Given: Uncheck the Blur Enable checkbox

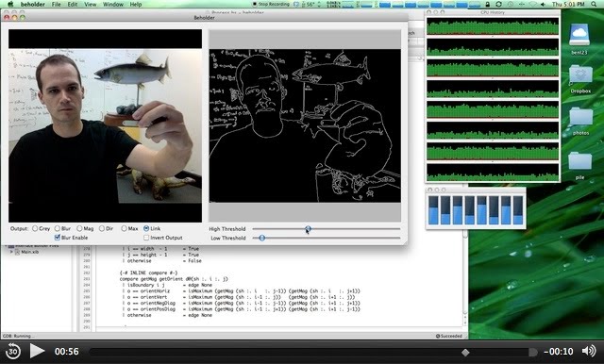Looking at the screenshot, I should pos(58,238).
